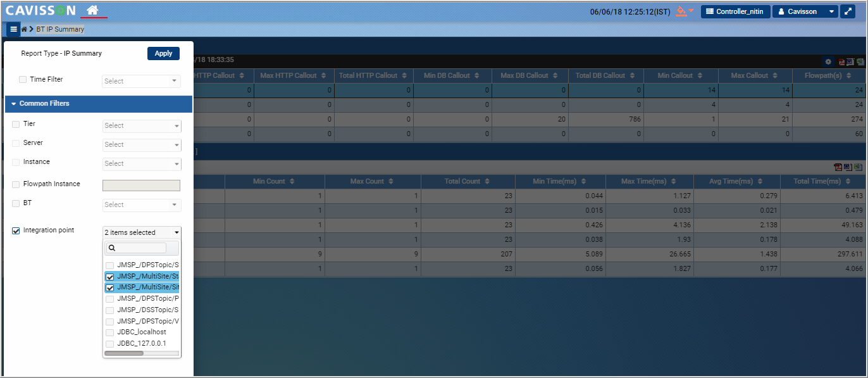The image size is (868, 378).
Task: Open the Instance Select dropdown
Action: pyautogui.click(x=142, y=163)
